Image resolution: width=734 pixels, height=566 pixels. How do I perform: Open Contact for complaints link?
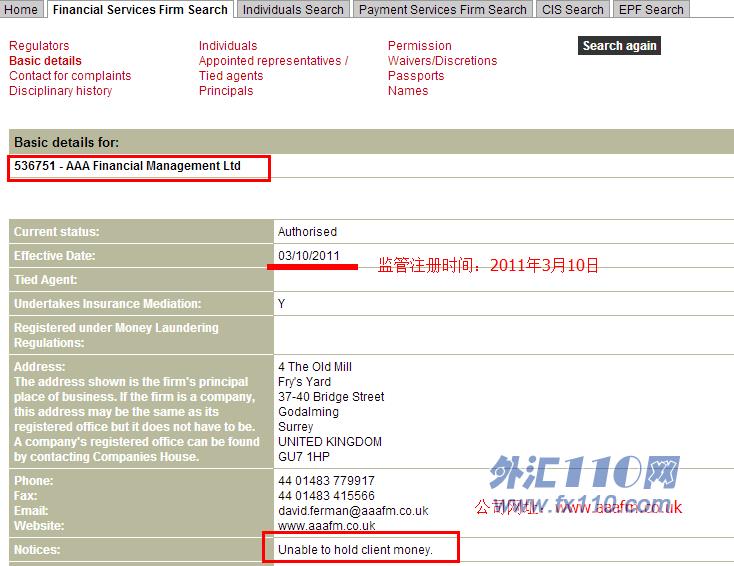click(x=70, y=75)
